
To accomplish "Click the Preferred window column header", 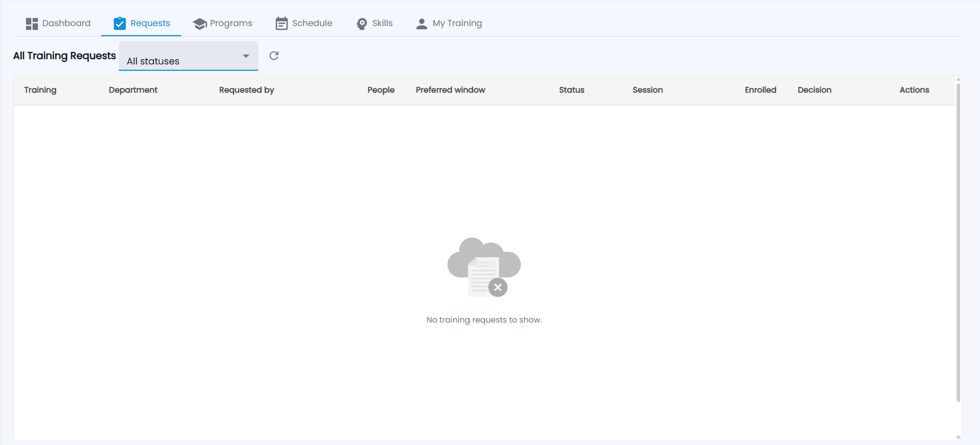I will (451, 90).
